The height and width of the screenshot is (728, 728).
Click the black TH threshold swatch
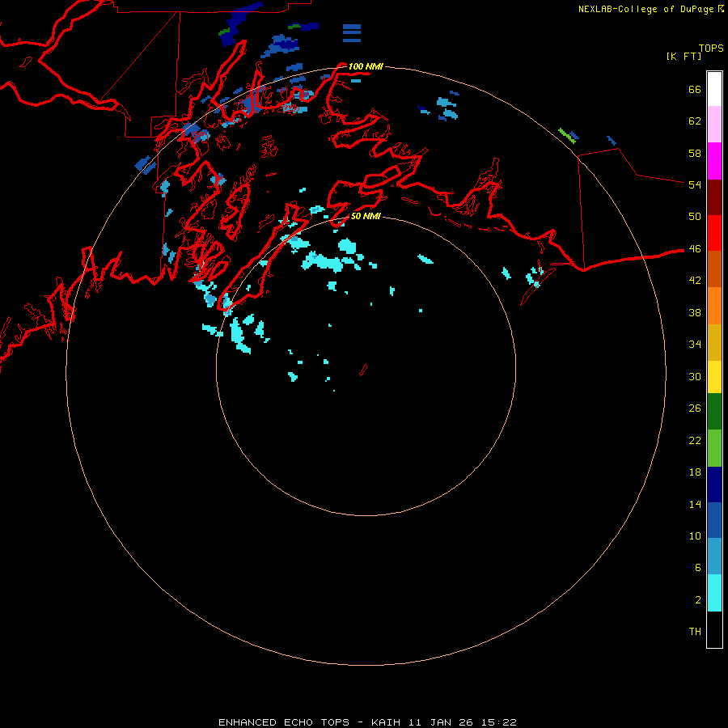(x=714, y=629)
